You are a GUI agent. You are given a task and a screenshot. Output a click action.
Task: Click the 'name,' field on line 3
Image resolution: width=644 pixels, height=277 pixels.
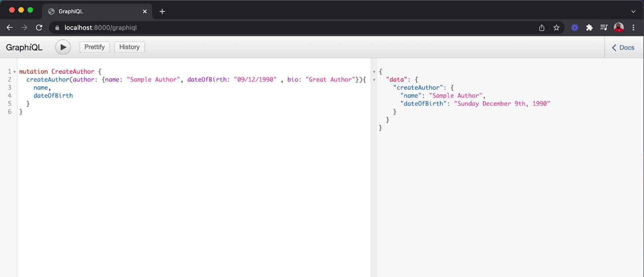click(x=42, y=88)
